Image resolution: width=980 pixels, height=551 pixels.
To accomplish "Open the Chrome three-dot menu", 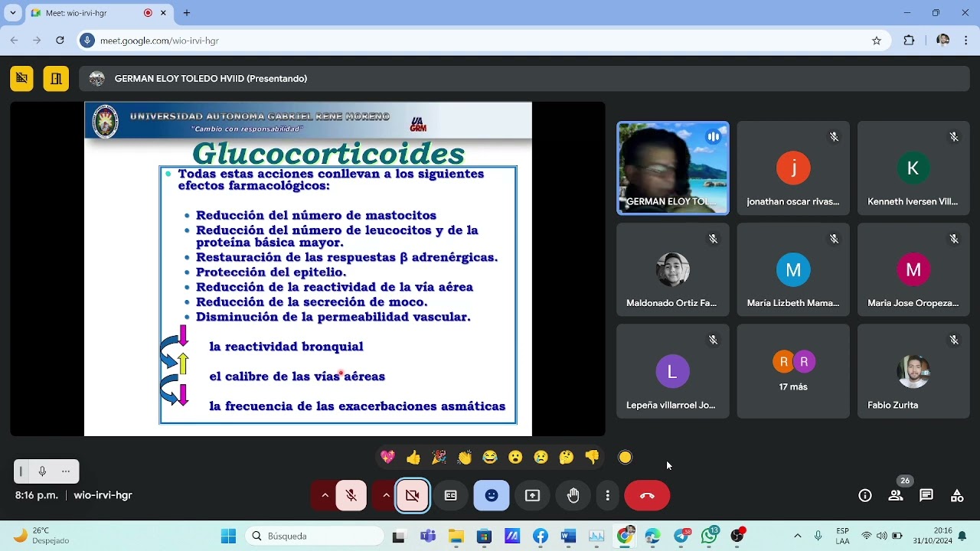I will coord(966,41).
